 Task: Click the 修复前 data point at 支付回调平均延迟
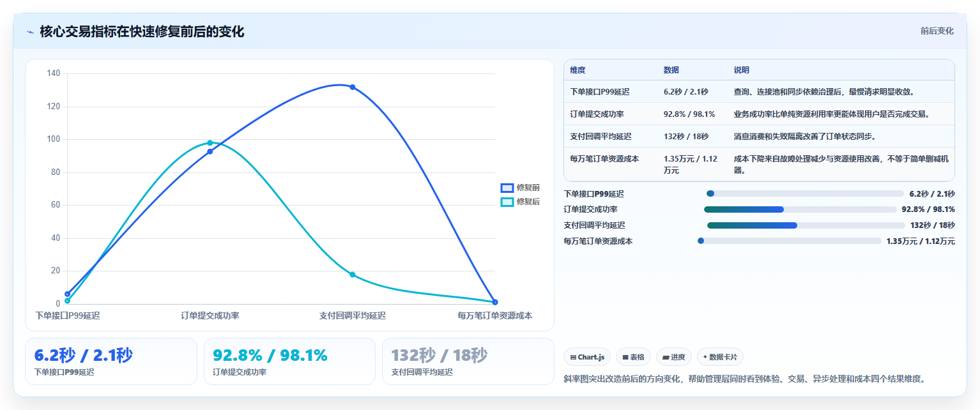click(x=353, y=87)
